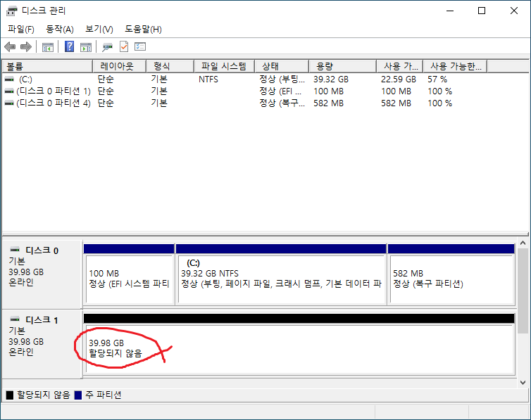Toggle the show/hide action pane icon
The height and width of the screenshot is (420, 531).
tap(86, 47)
